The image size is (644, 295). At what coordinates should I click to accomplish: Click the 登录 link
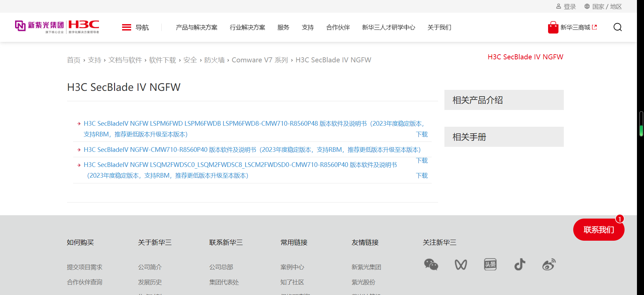point(570,7)
